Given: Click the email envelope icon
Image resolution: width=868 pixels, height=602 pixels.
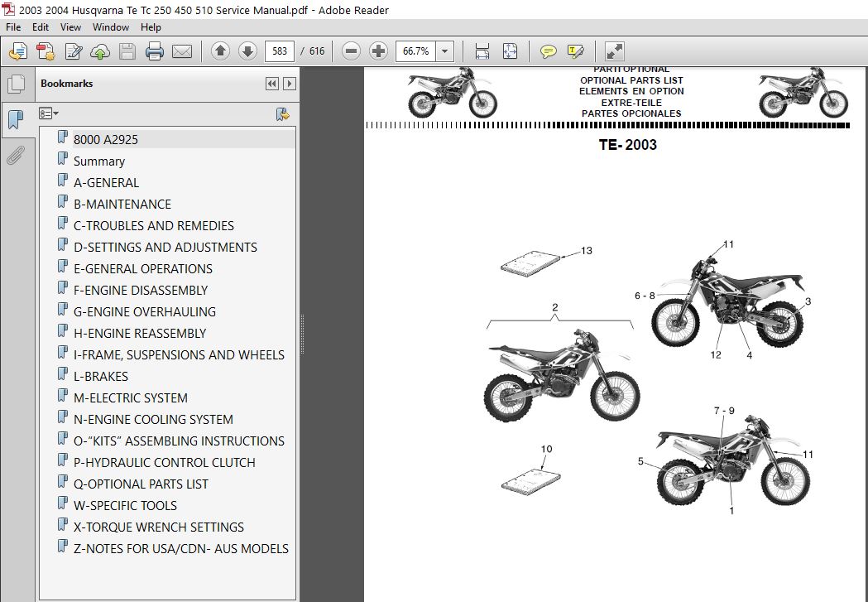Looking at the screenshot, I should pyautogui.click(x=181, y=51).
